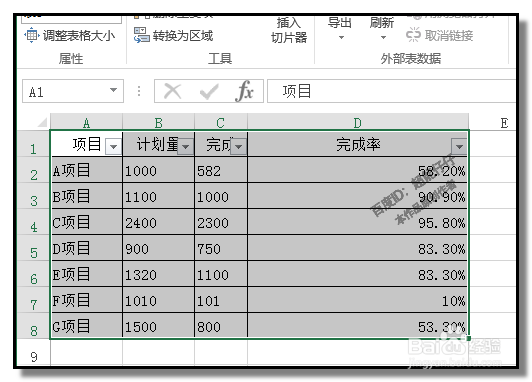Click cell A项目
The image size is (532, 382).
(87, 170)
